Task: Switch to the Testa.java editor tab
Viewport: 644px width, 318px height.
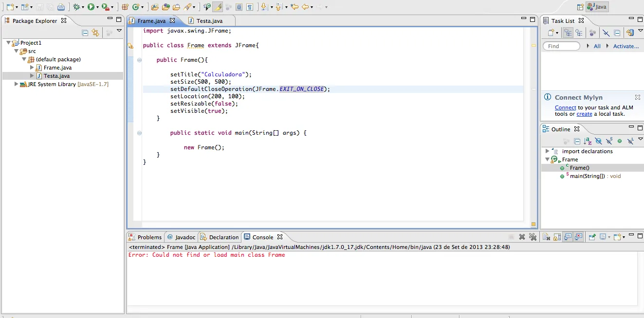Action: tap(209, 21)
